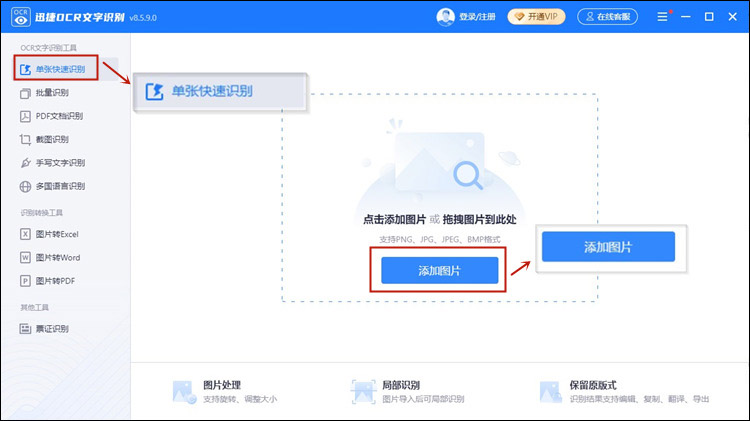Screen dimensions: 750x421
Task: Click 其他工具 section header
Action: point(34,307)
